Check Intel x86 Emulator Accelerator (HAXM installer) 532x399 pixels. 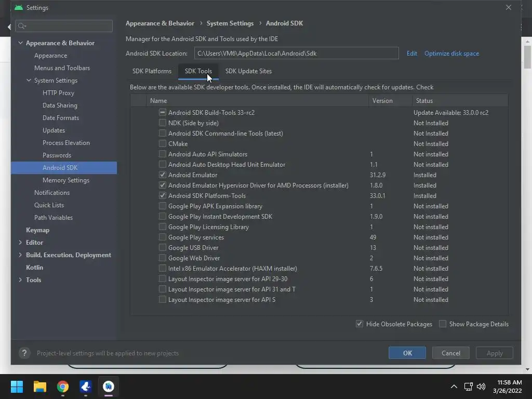tap(163, 269)
